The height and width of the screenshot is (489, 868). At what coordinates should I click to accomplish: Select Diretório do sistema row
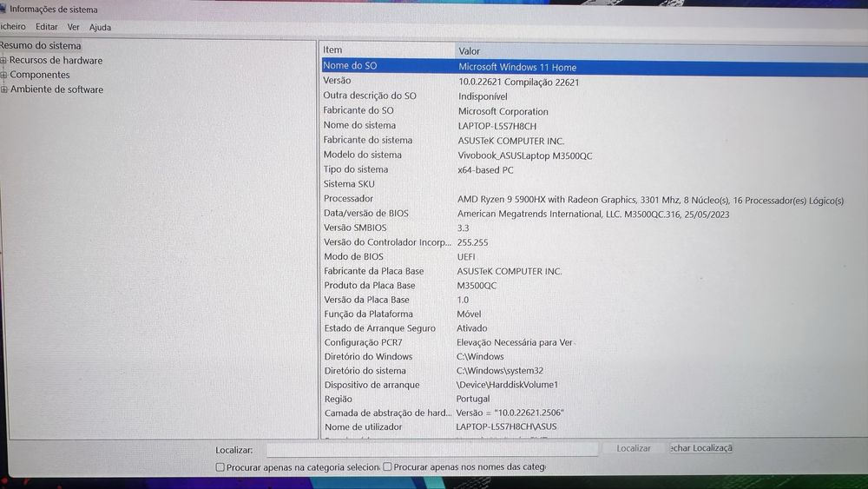click(x=595, y=371)
